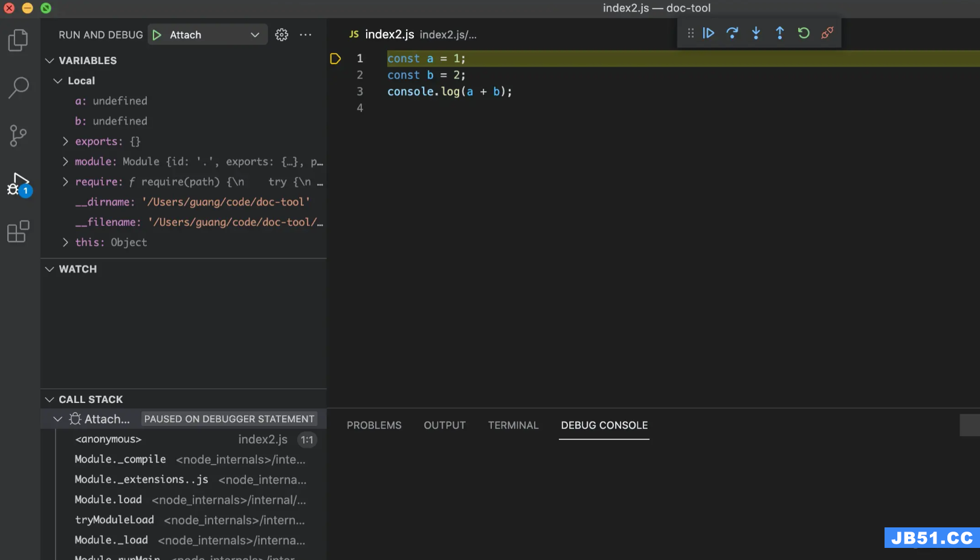Viewport: 980px width, 560px height.
Task: Switch to the OUTPUT tab
Action: pyautogui.click(x=445, y=425)
